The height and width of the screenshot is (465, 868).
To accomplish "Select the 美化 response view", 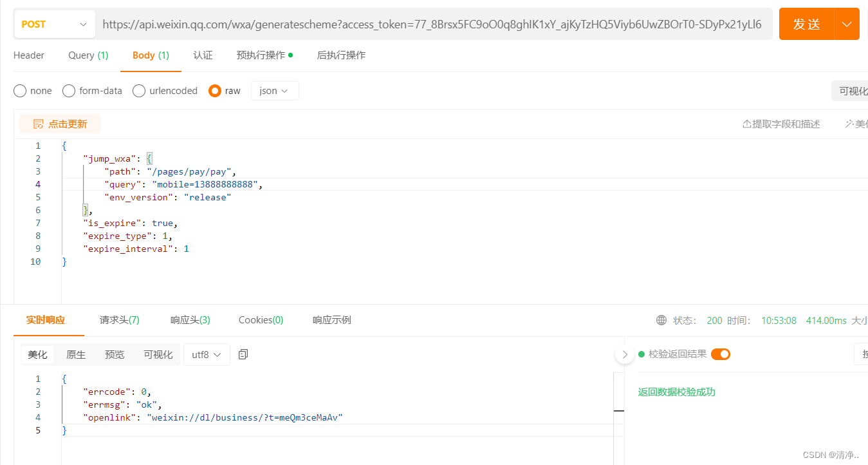I will pos(37,354).
